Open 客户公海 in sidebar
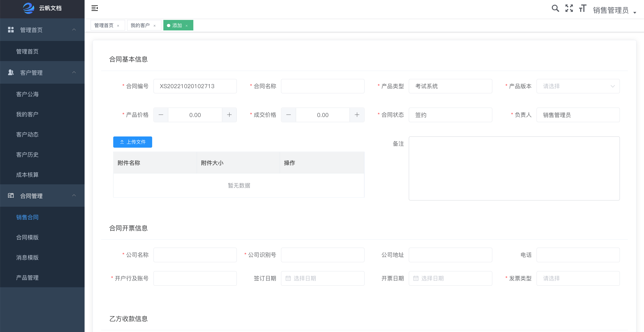This screenshot has height=332, width=644. [42, 94]
